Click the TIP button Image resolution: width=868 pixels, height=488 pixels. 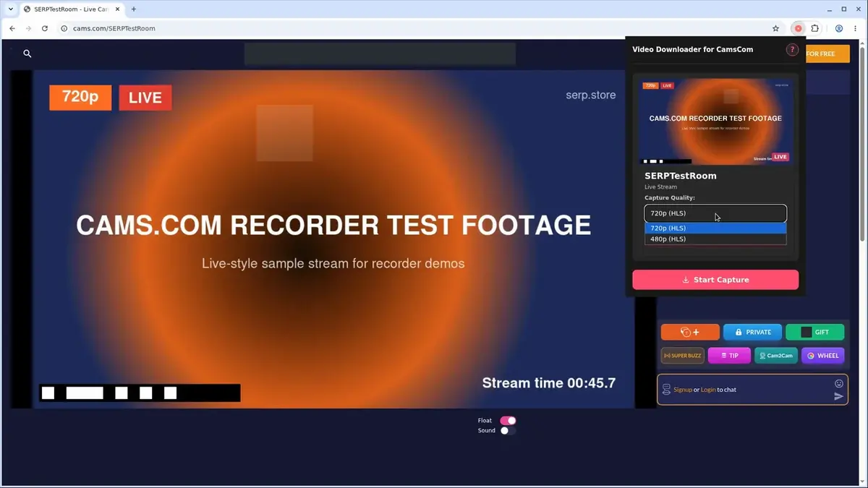tap(729, 356)
